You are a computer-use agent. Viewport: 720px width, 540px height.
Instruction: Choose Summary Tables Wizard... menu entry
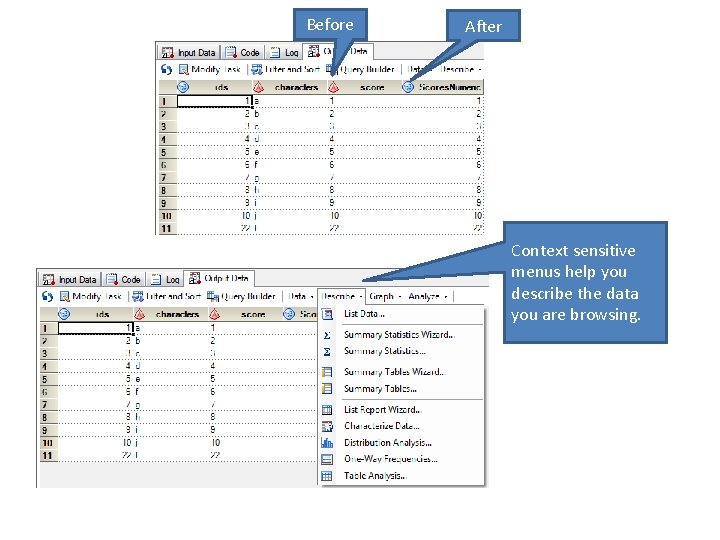(x=401, y=372)
